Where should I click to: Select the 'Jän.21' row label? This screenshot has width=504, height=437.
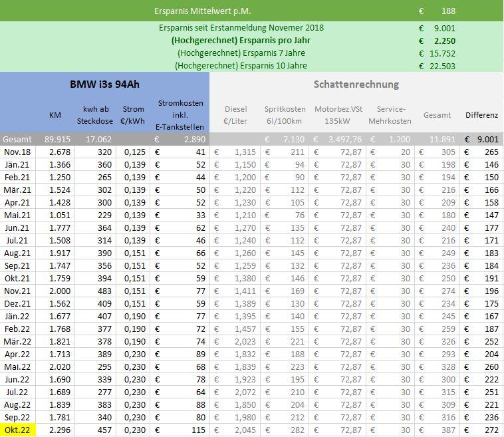click(x=17, y=165)
